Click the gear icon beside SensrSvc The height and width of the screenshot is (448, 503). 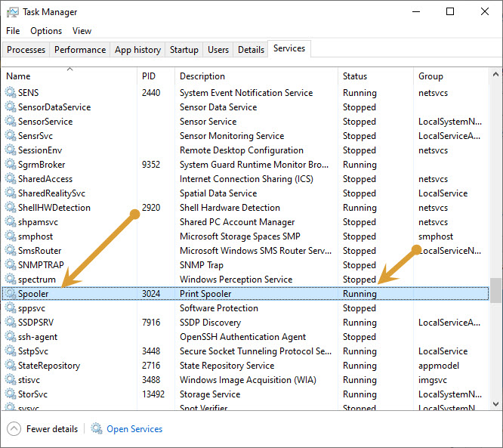[x=11, y=136]
